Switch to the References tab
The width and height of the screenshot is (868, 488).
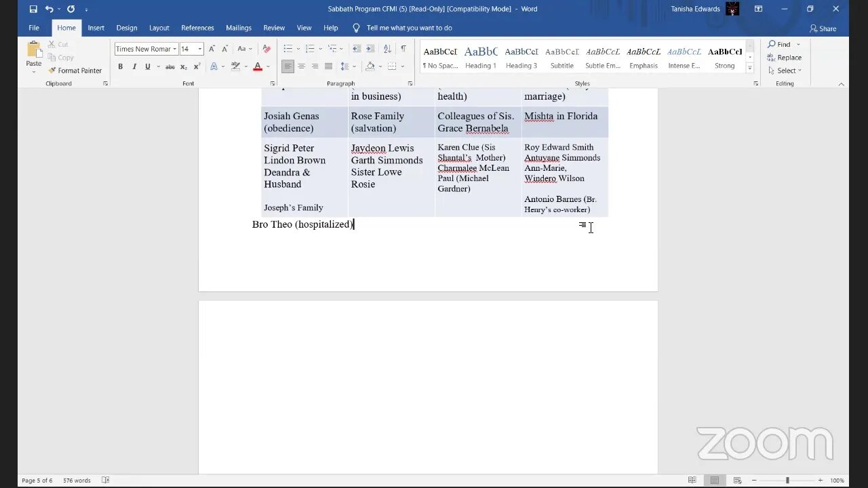[x=197, y=28]
